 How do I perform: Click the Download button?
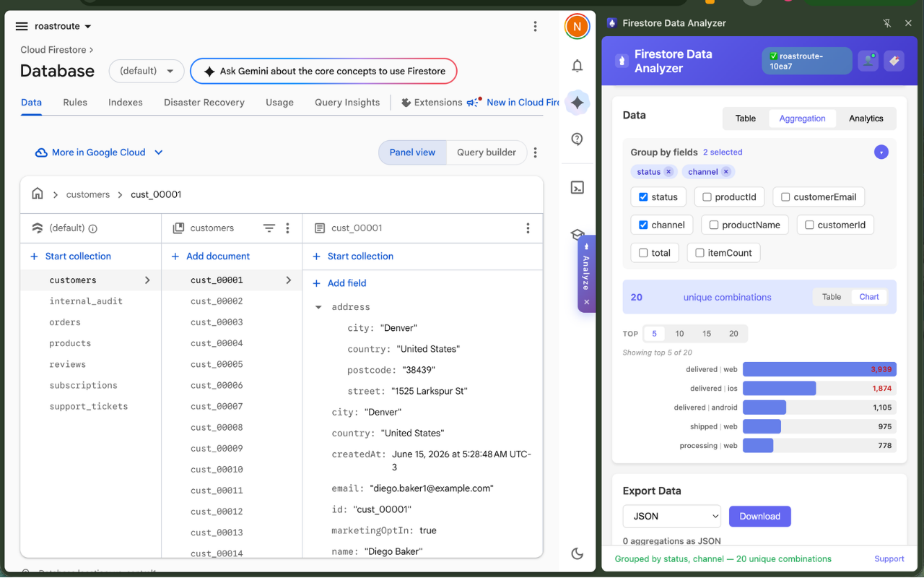760,517
